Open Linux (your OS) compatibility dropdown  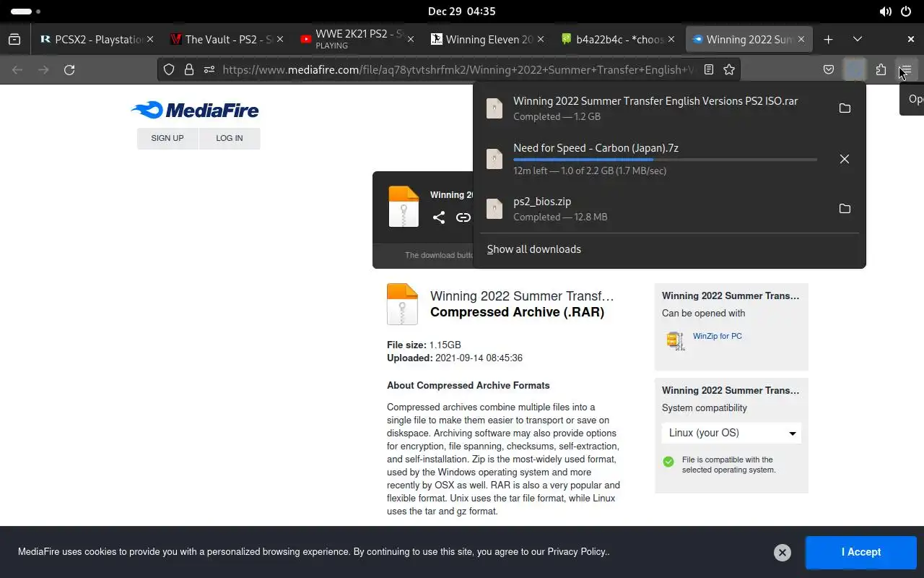click(x=731, y=433)
